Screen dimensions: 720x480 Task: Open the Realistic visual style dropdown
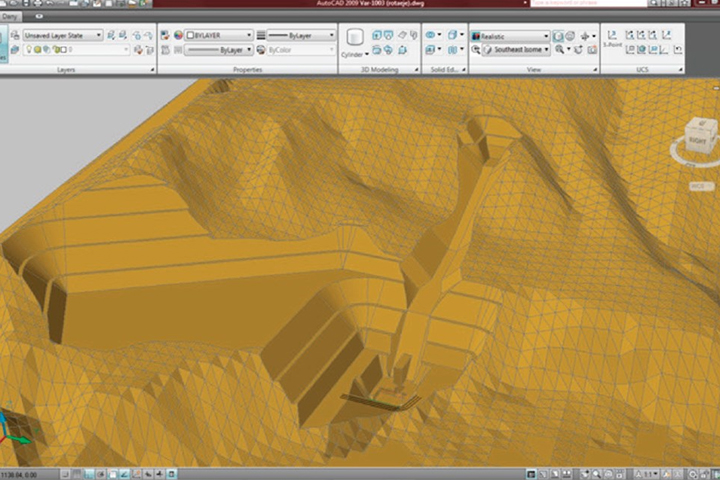(x=510, y=35)
